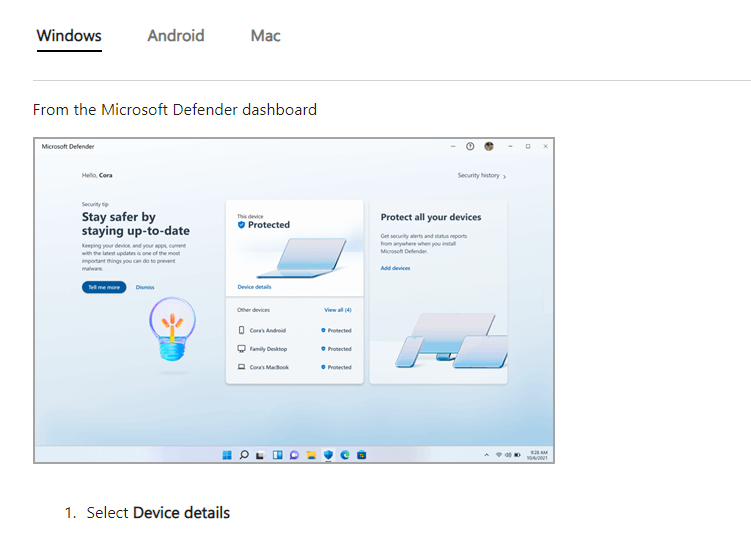Switch to the Mac tab

pos(265,36)
